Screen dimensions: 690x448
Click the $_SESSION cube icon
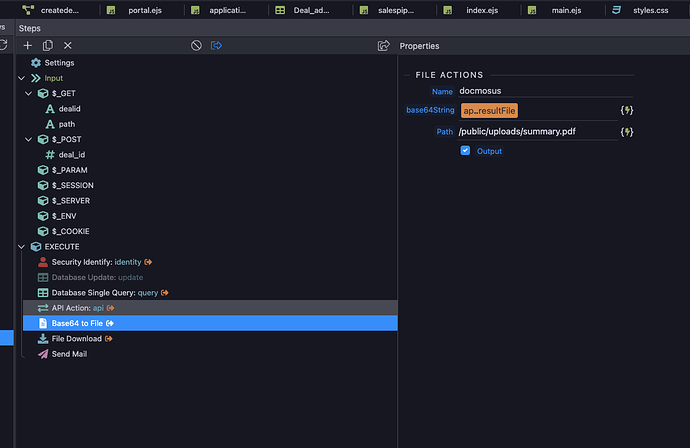(43, 185)
